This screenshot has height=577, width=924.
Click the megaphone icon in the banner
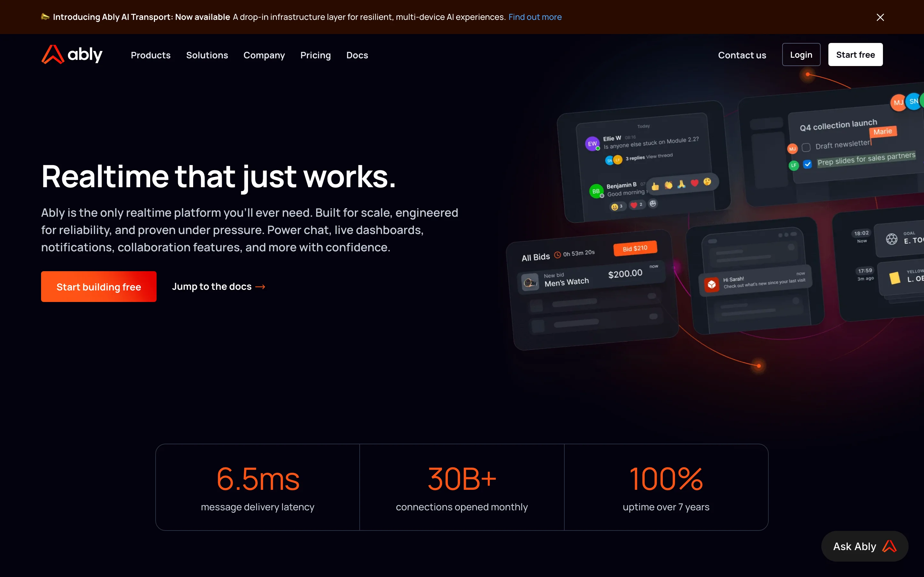45,17
